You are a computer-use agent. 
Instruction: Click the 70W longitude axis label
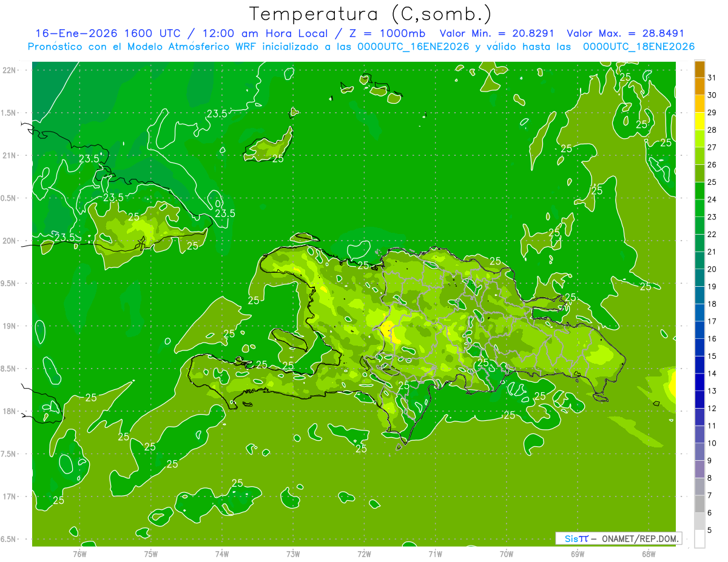click(x=507, y=554)
